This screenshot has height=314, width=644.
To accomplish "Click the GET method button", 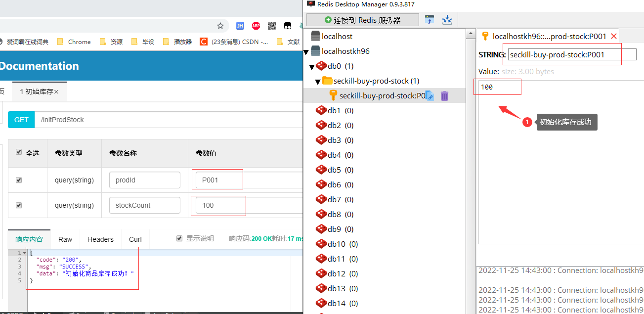I will point(21,120).
